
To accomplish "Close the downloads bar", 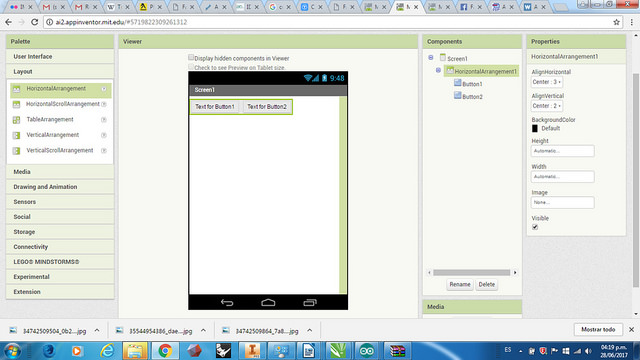I will 631,329.
